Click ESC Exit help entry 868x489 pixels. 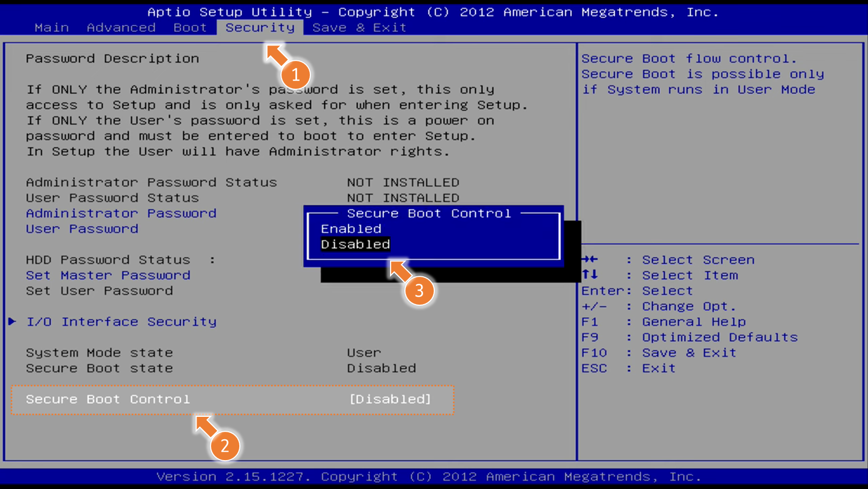(629, 368)
